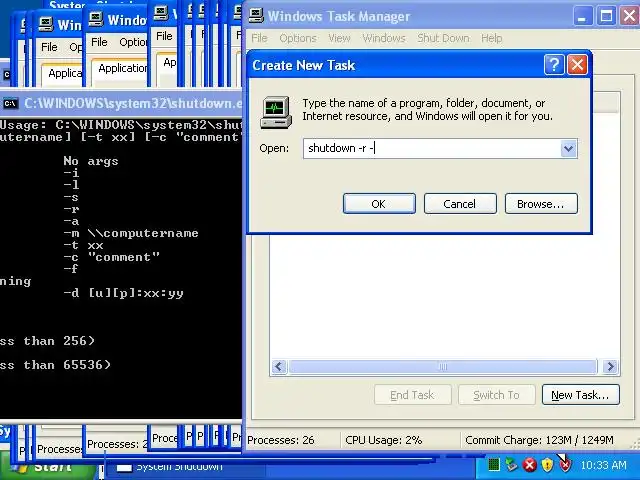Screen dimensions: 640x480
Task: Click the Safely Remove Hardware tray icon
Action: click(511, 464)
